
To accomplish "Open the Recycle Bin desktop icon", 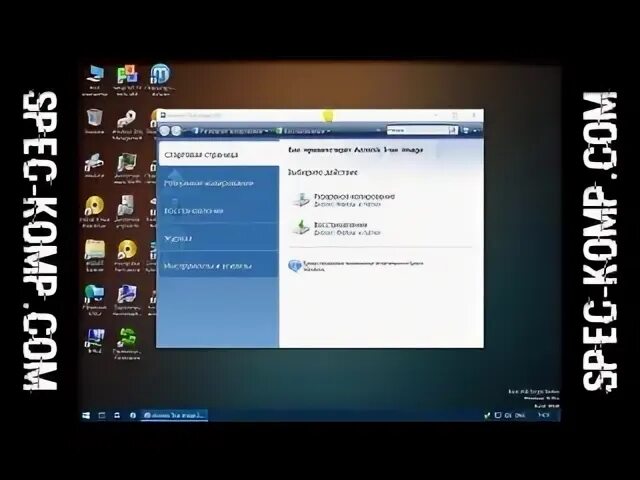I will pos(94,121).
